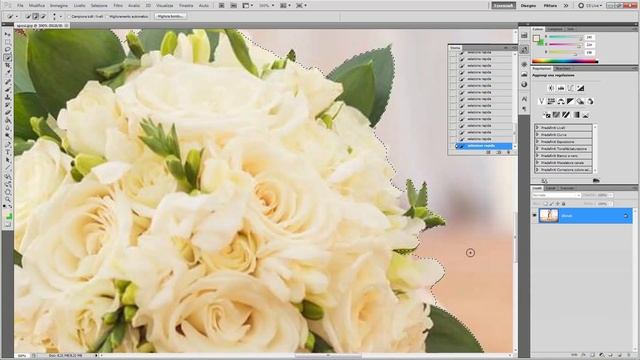Viewport: 640px width, 360px height.
Task: Open the Selezione menu
Action: [99, 6]
